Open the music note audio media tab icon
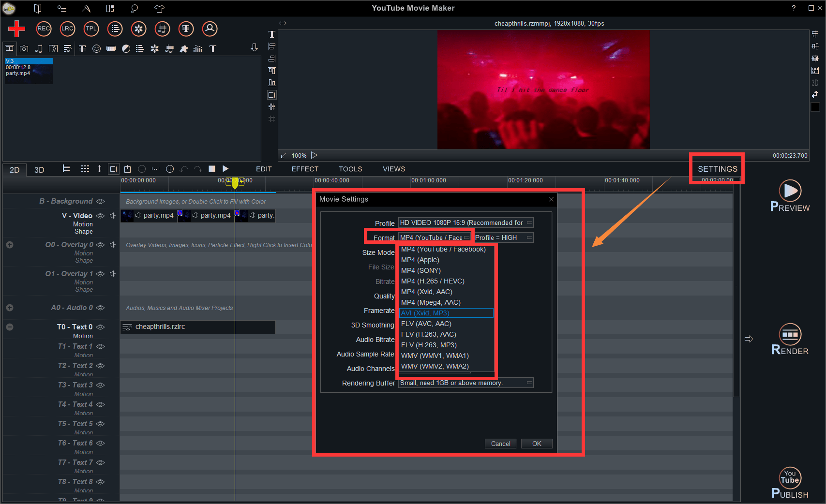 click(39, 48)
